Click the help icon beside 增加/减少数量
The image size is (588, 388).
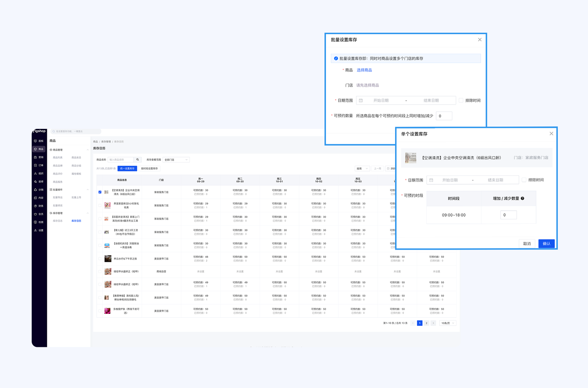point(523,199)
